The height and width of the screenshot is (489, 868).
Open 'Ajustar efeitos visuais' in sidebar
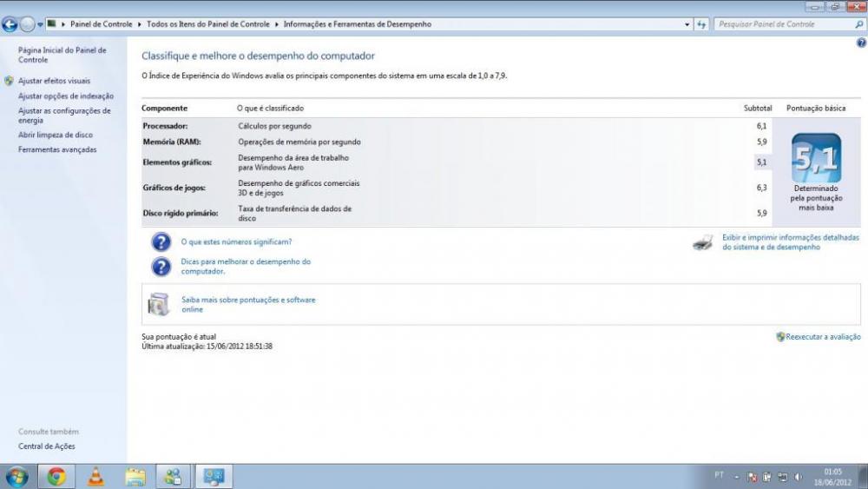coord(54,81)
